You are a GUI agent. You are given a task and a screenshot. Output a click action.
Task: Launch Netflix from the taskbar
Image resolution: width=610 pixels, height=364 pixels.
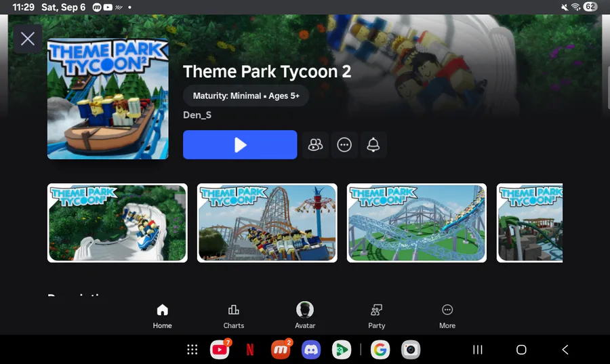click(250, 350)
